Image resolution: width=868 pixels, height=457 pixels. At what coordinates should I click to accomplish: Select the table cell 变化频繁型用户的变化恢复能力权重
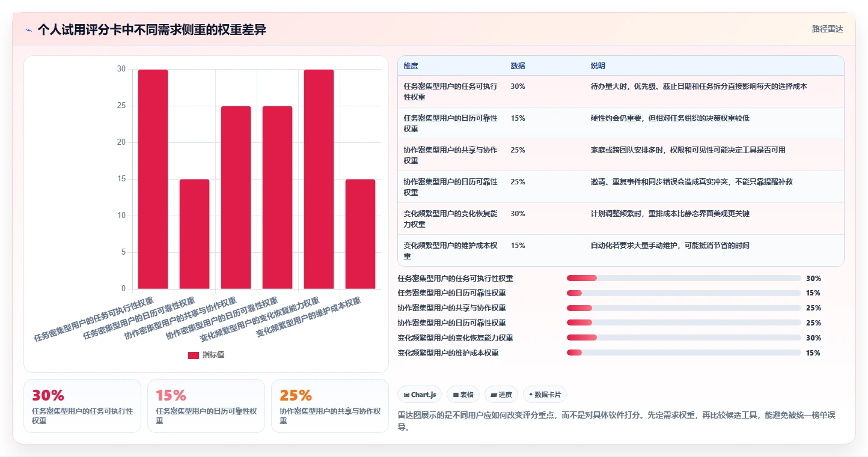[x=451, y=219]
